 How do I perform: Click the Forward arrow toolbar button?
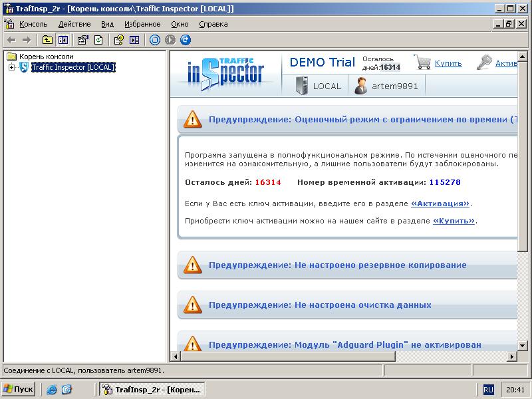coord(27,40)
